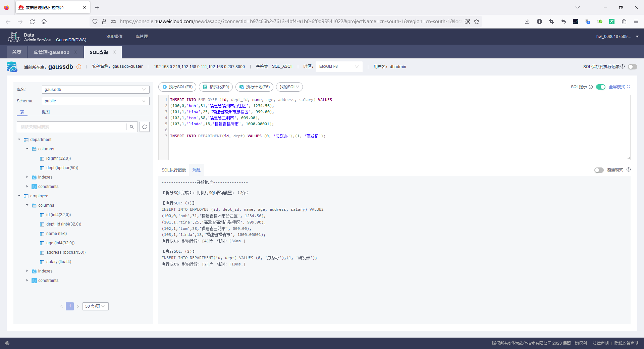Click the 覆盖模式 help question icon
This screenshot has height=349, width=644.
tap(629, 170)
